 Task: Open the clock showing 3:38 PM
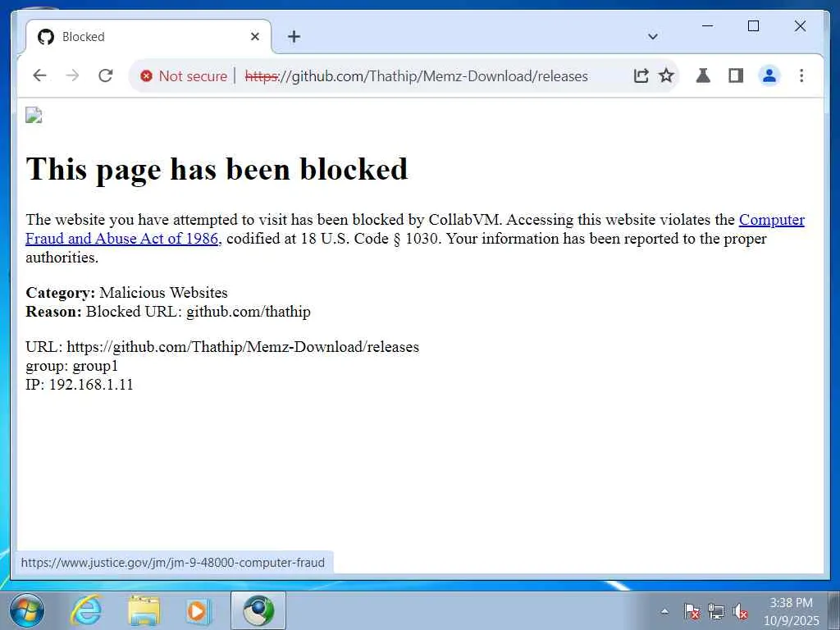tap(792, 611)
